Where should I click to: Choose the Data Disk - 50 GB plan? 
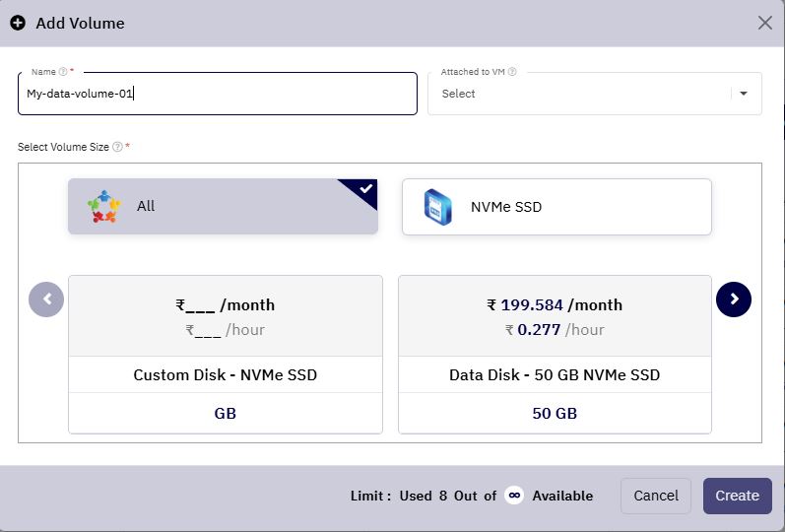click(x=555, y=354)
